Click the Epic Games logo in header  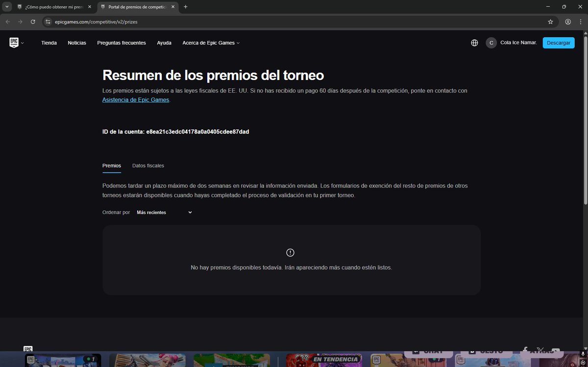pos(14,43)
